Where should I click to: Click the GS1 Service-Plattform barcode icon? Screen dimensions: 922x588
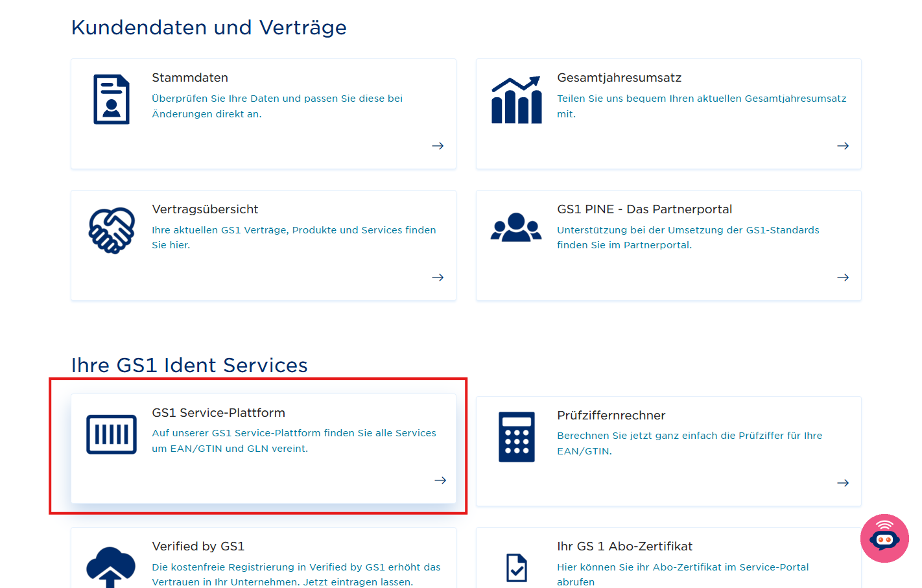coord(112,434)
